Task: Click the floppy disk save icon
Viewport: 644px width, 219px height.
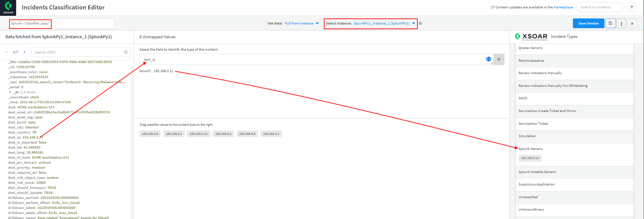Action: coord(610,23)
